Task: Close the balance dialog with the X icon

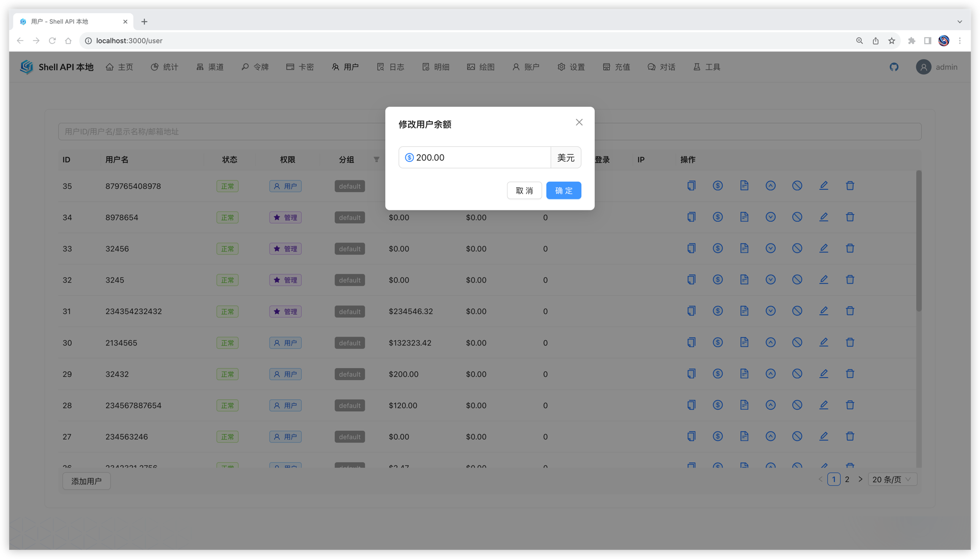Action: point(579,122)
